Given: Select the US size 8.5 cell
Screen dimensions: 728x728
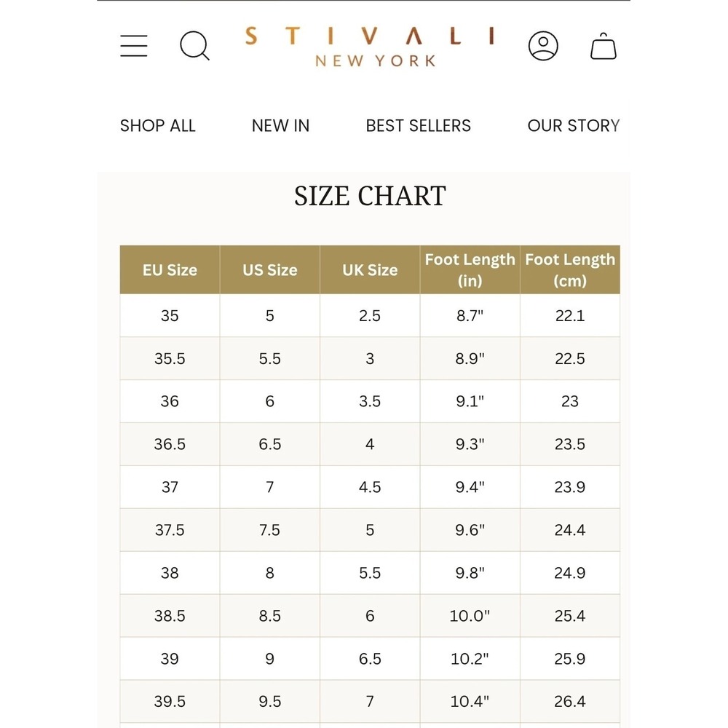Looking at the screenshot, I should [270, 616].
